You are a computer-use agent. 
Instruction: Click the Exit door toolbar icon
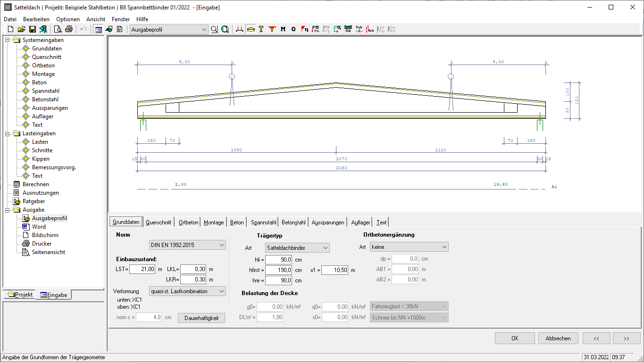(x=43, y=29)
